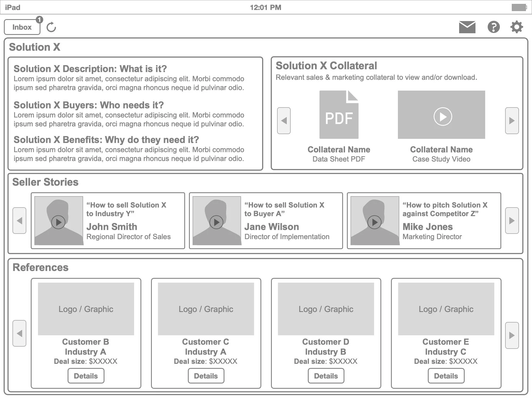Advance the References carousel right
532x399 pixels.
[x=512, y=335]
